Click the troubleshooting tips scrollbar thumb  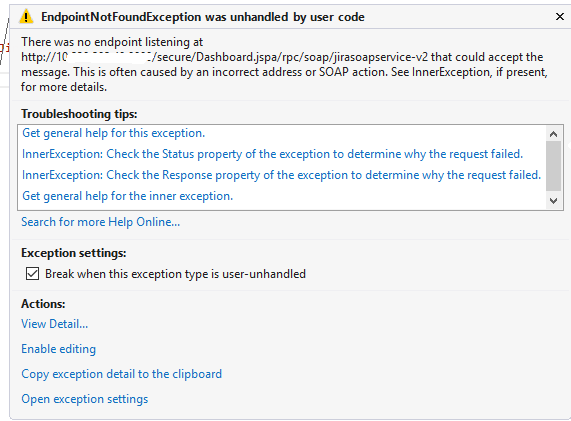554,166
